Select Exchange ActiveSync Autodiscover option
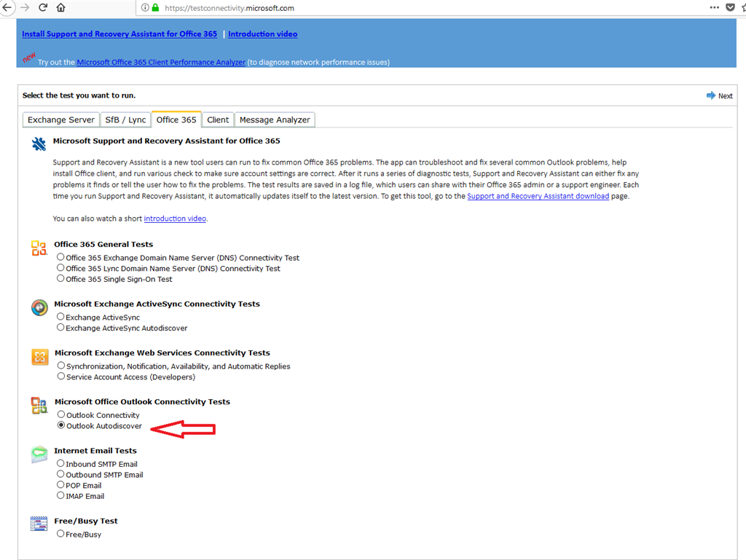746x560 pixels. 60,327
